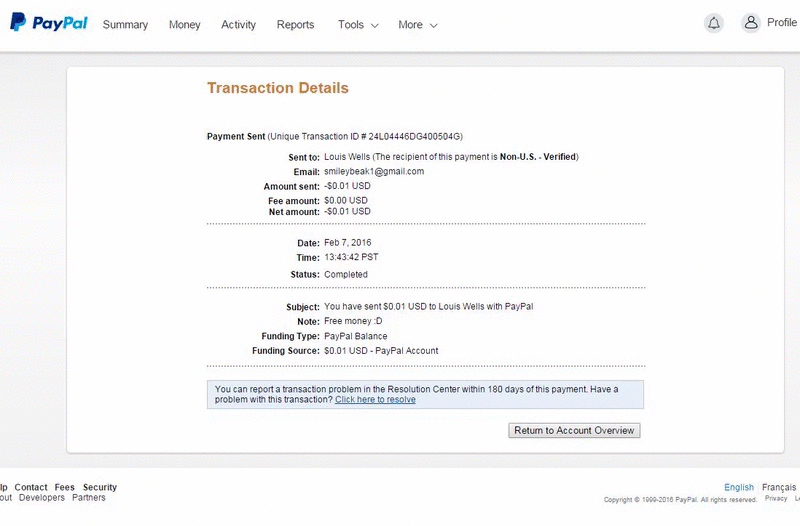Open the Security footer link
800x526 pixels.
pyautogui.click(x=99, y=487)
